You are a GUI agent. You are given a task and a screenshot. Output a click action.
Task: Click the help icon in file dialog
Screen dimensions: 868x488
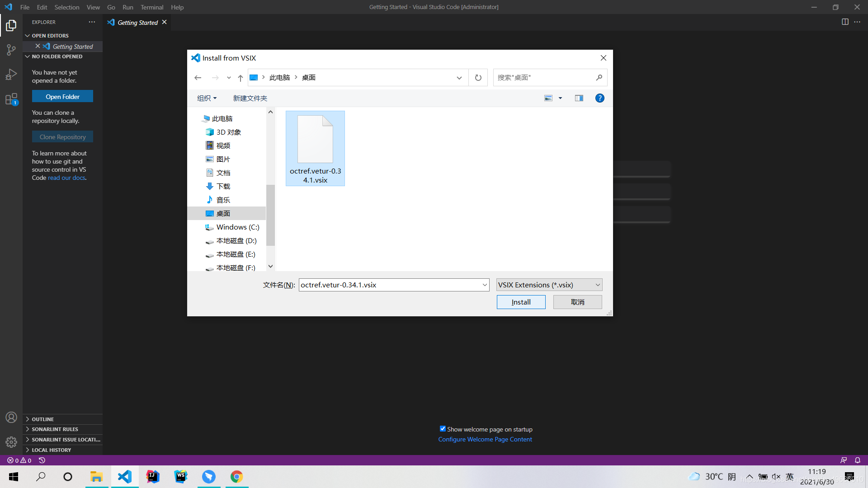click(599, 98)
